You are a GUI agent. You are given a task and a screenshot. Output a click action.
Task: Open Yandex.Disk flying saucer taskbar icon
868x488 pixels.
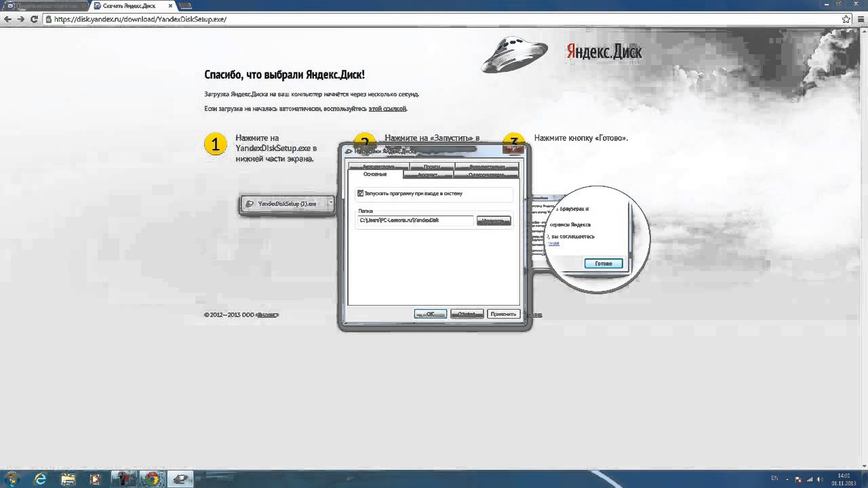click(x=180, y=479)
